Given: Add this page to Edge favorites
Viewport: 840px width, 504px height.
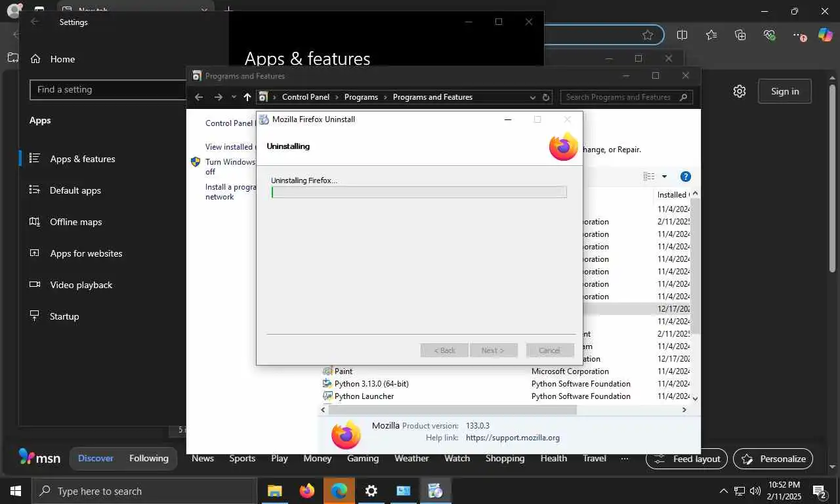Looking at the screenshot, I should [x=648, y=35].
